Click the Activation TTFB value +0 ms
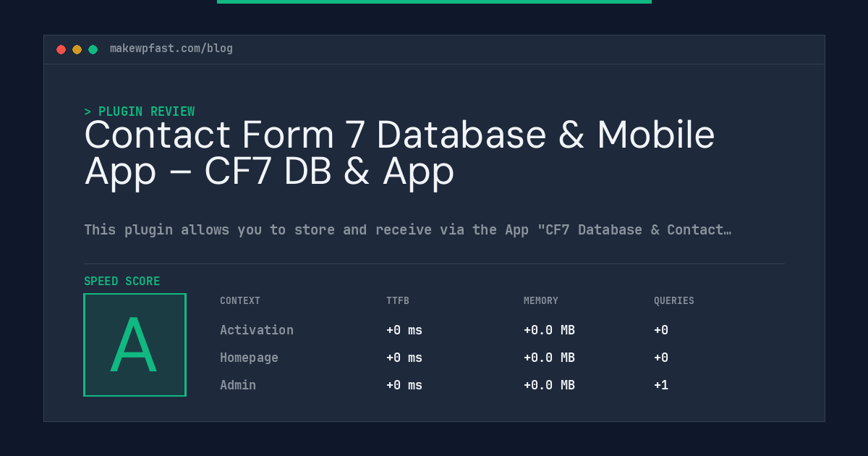Viewport: 868px width, 456px height. (404, 330)
